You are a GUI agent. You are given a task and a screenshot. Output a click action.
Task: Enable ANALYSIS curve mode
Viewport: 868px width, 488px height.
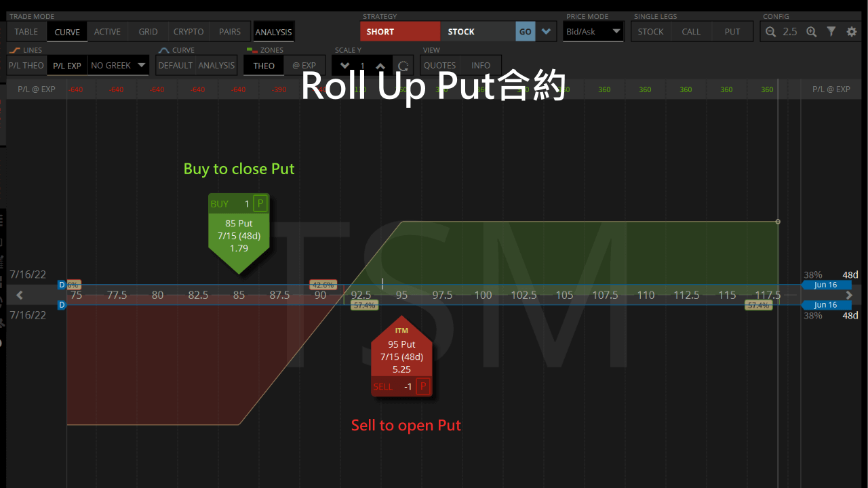216,65
